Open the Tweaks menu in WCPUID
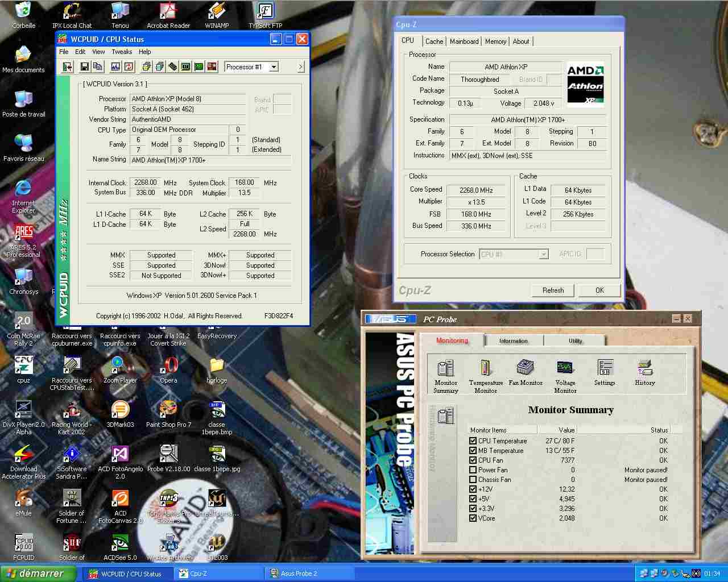The image size is (728, 582). coord(122,52)
